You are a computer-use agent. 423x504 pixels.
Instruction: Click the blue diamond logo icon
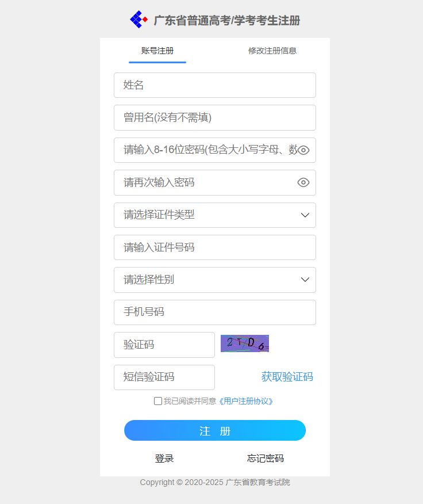click(139, 20)
